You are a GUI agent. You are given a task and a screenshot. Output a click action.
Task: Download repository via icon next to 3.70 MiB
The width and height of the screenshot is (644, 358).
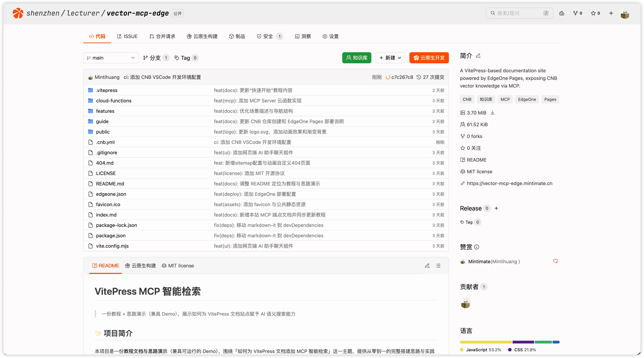[x=492, y=113]
